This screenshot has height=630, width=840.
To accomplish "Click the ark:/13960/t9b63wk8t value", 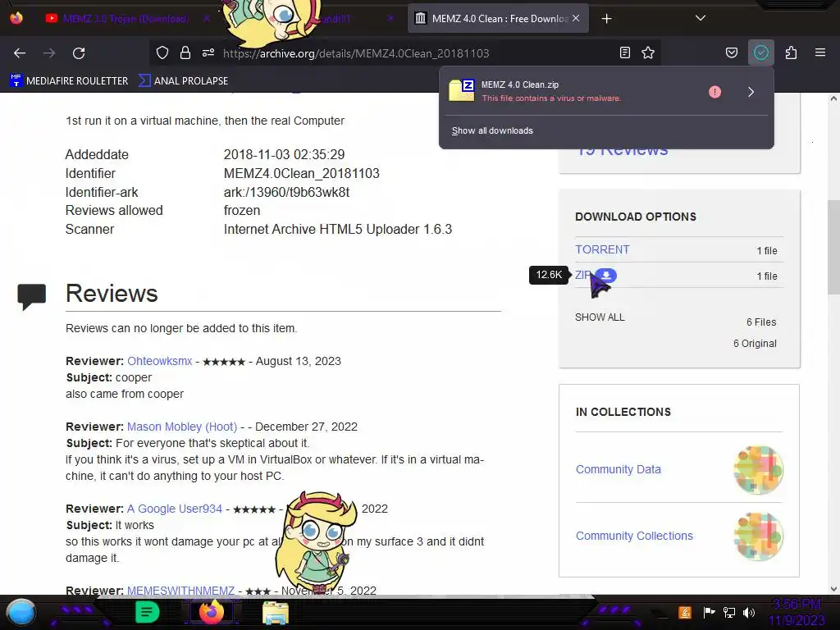I will [286, 192].
